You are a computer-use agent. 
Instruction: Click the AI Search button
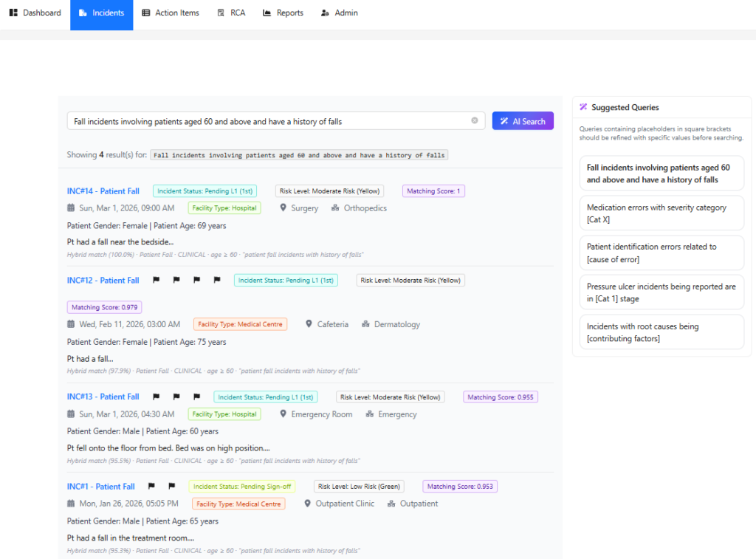(x=523, y=121)
